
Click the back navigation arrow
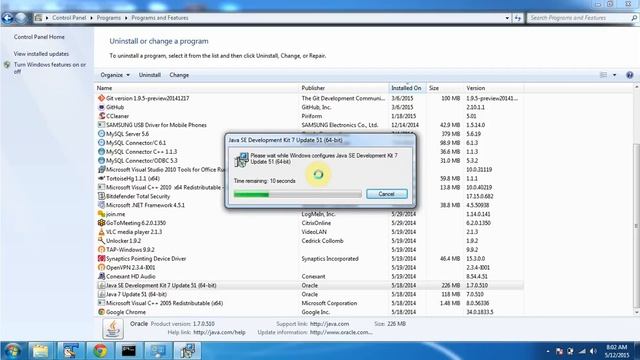7,18
